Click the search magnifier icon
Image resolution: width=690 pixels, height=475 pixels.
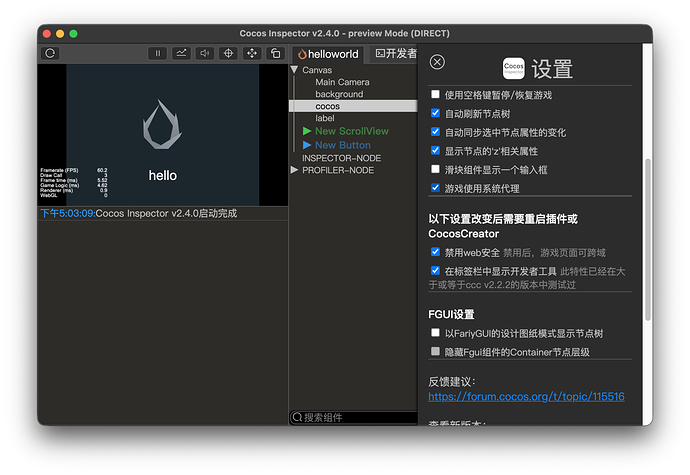click(x=297, y=417)
